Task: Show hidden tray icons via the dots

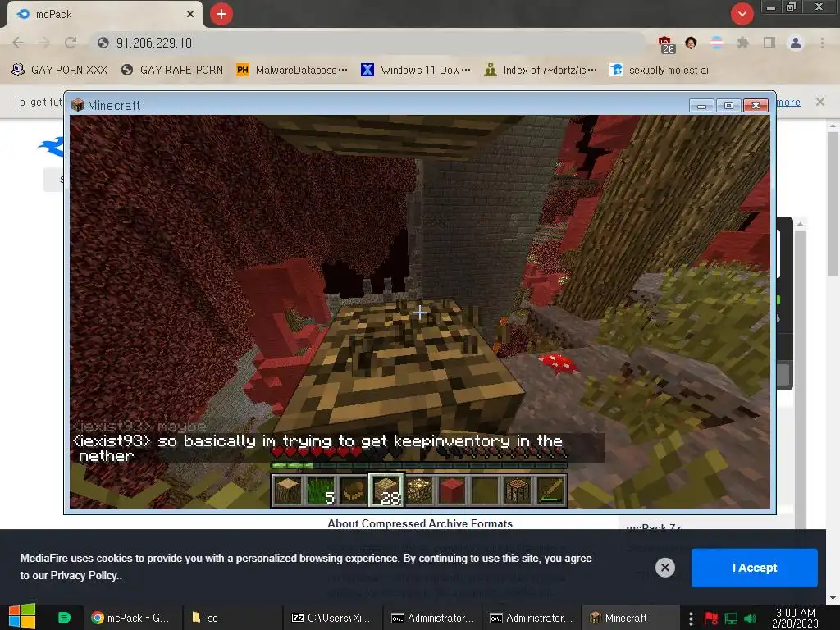Action: 691,619
